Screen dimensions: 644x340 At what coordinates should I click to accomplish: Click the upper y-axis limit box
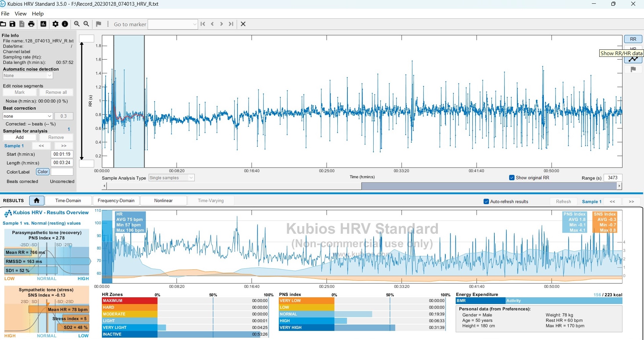[x=86, y=38]
